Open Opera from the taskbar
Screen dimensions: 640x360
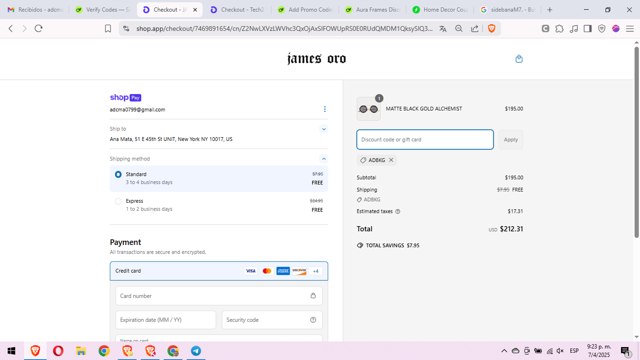pyautogui.click(x=58, y=351)
